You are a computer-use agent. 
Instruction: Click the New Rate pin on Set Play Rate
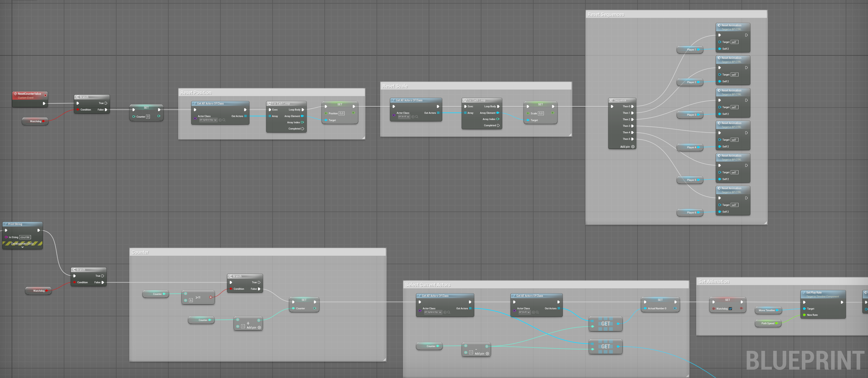pos(805,315)
